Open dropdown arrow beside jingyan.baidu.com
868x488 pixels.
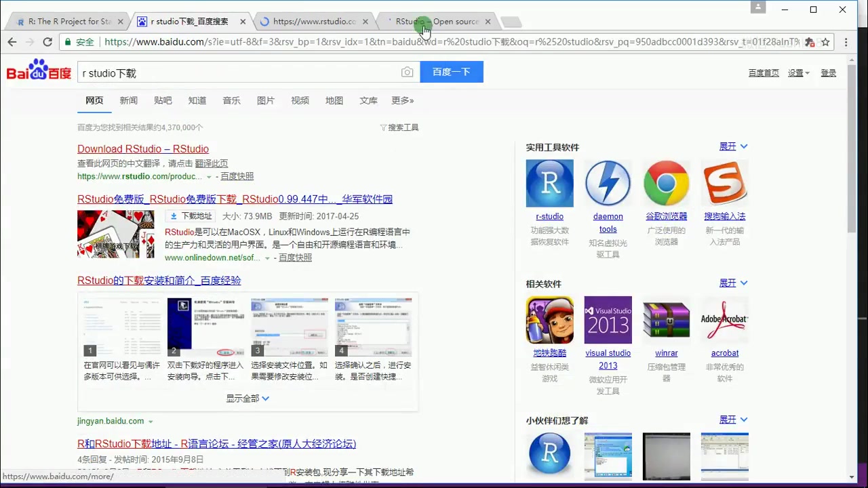[151, 422]
